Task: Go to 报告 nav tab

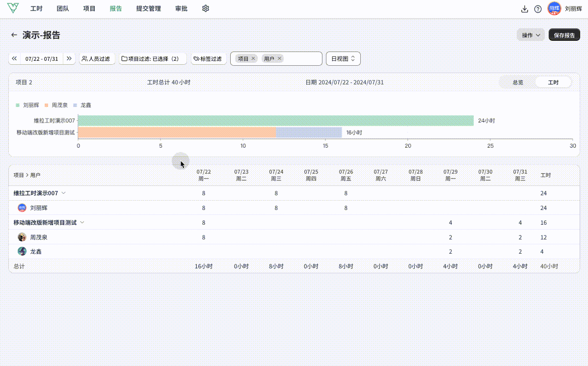Action: click(x=115, y=9)
